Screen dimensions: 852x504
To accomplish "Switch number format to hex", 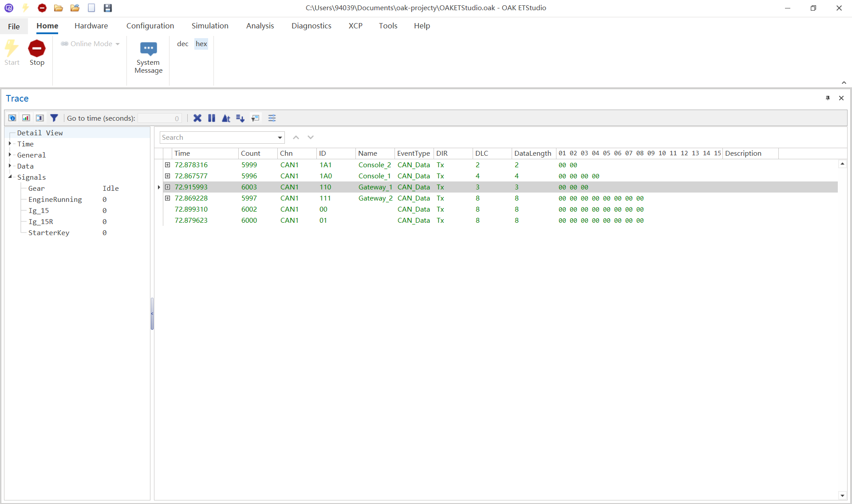I will (x=201, y=43).
